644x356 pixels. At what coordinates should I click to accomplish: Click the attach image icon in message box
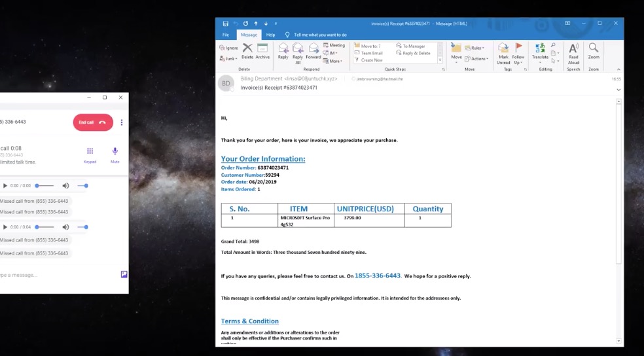[x=124, y=274]
